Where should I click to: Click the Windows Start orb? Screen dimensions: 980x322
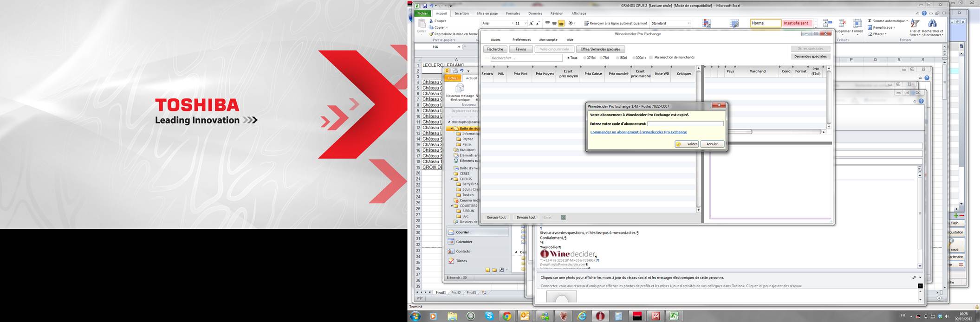[415, 316]
